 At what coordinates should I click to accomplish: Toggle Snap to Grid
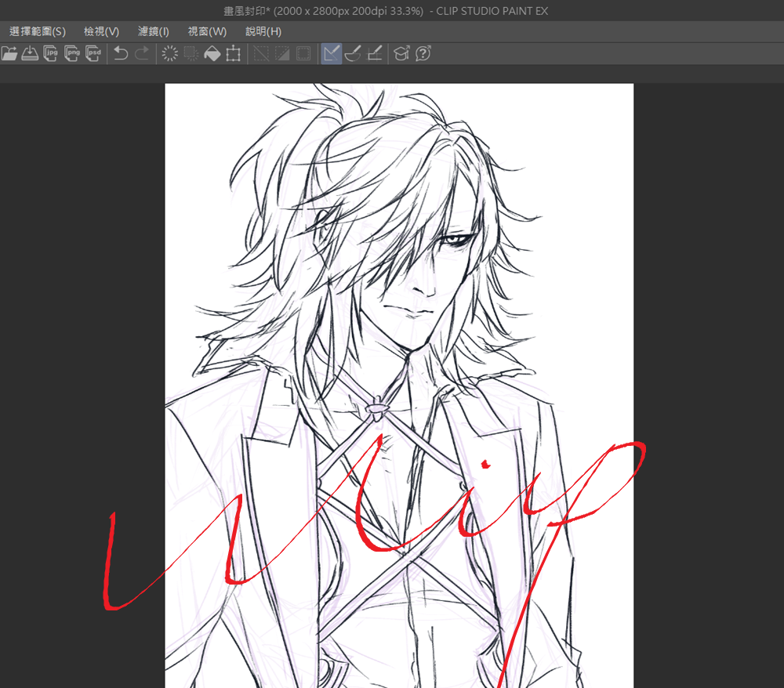coord(375,53)
